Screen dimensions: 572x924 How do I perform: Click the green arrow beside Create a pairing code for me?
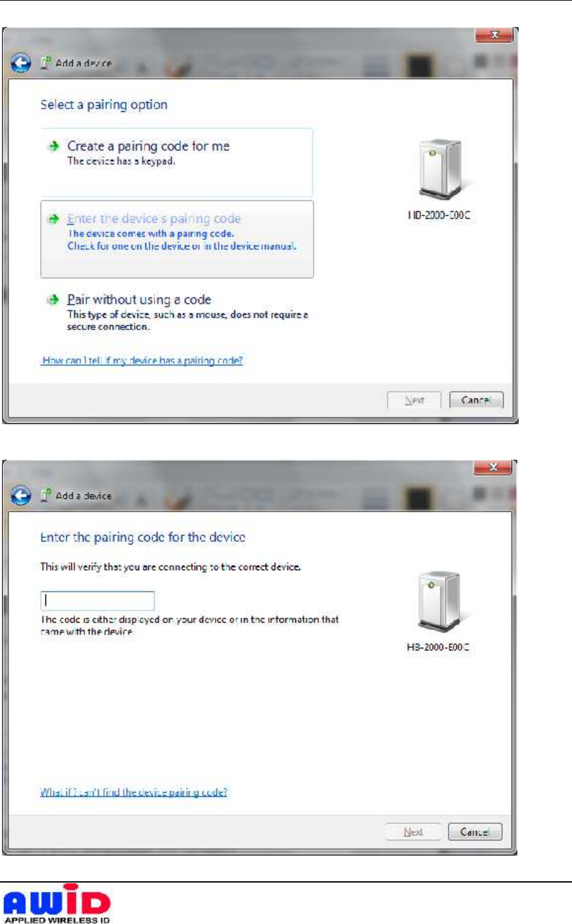click(x=54, y=147)
